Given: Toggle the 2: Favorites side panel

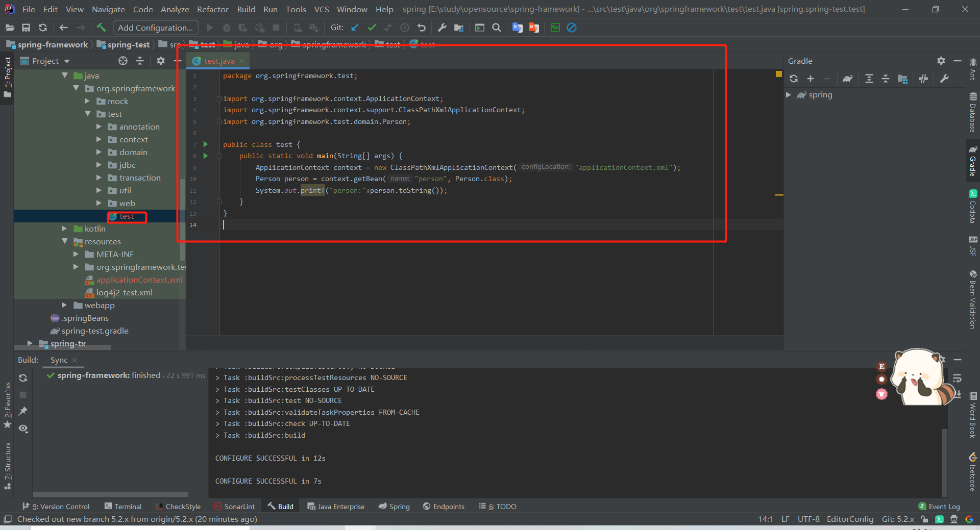Looking at the screenshot, I should coord(7,406).
